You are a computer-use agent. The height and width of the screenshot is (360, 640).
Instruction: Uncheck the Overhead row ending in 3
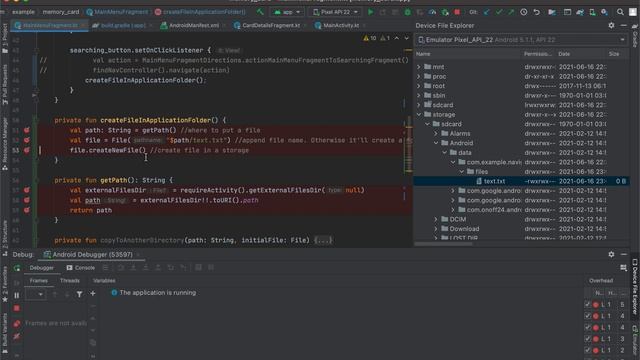587,339
